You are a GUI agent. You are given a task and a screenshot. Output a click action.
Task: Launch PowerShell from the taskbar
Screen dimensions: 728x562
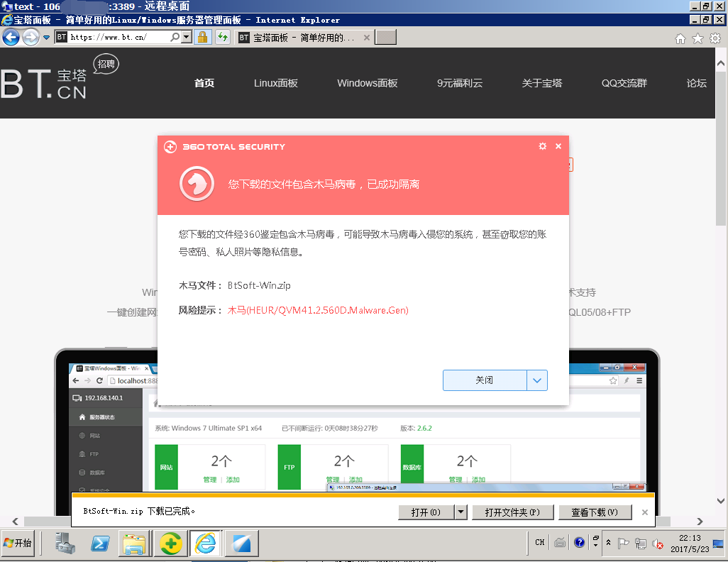(100, 543)
